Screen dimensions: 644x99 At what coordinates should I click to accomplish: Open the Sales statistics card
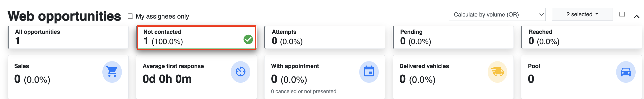click(x=68, y=77)
